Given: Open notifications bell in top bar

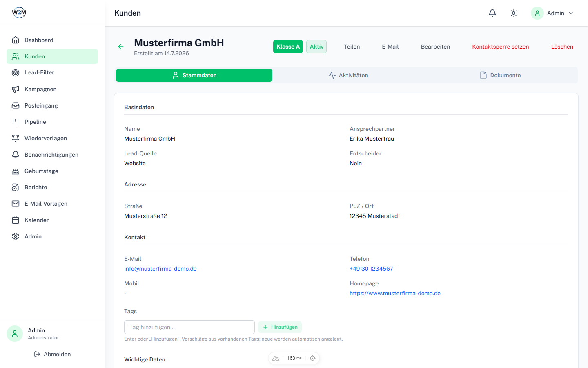Looking at the screenshot, I should click(x=492, y=13).
